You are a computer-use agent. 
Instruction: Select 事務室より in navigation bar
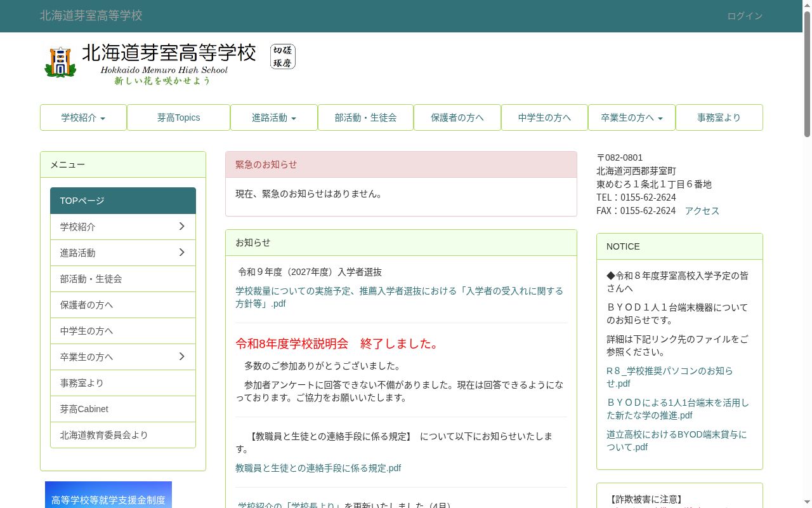click(719, 117)
